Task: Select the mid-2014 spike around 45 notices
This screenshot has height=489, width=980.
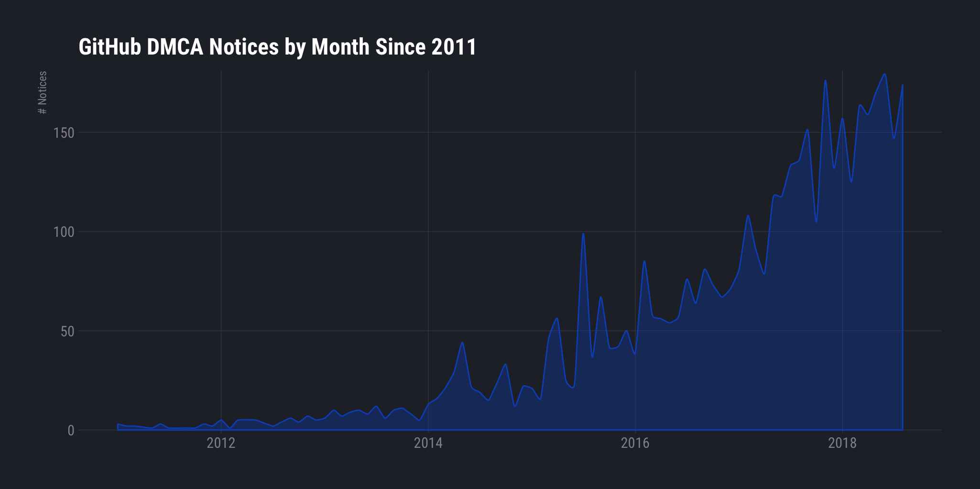Action: tap(461, 342)
